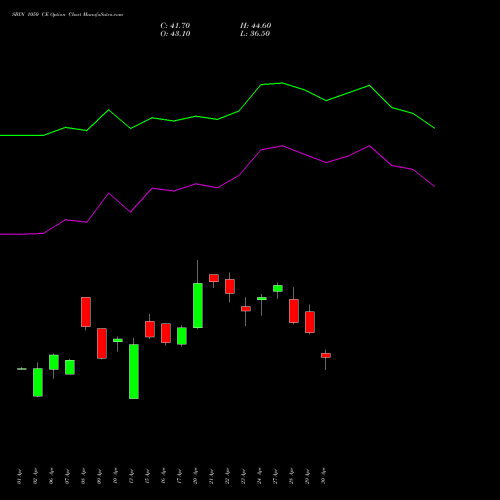This screenshot has height=500, width=500.
Task: Click the red candle above 22 Apr
Action: (x=230, y=286)
